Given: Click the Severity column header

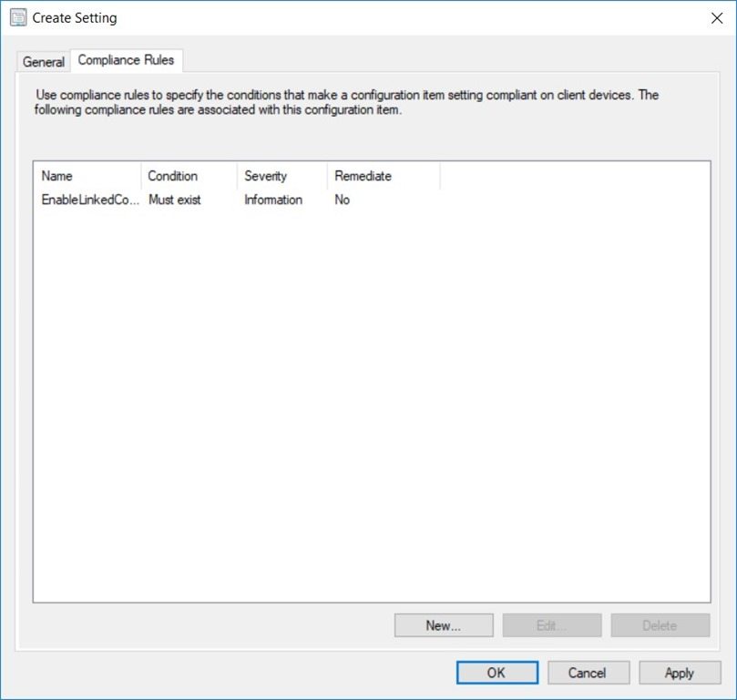Looking at the screenshot, I should (x=266, y=176).
